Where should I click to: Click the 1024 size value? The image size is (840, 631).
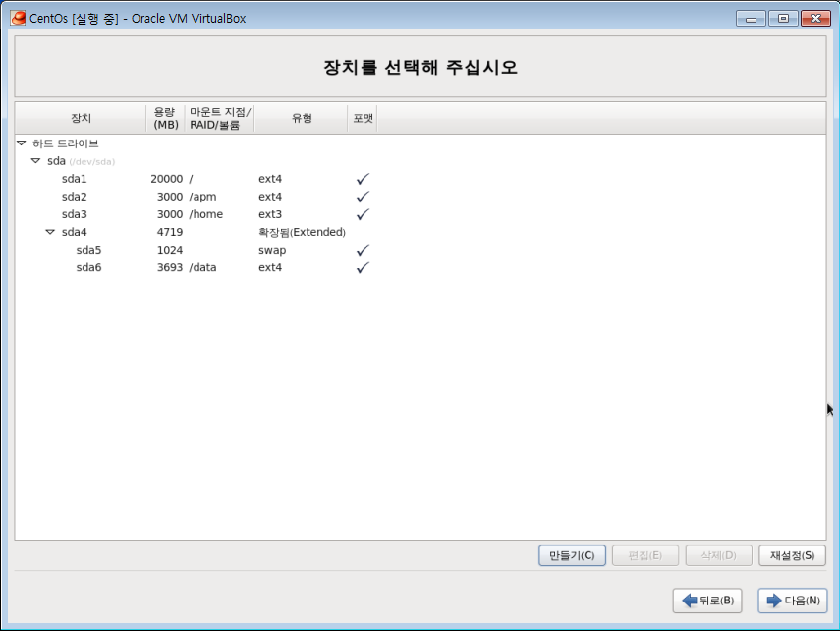coord(170,250)
